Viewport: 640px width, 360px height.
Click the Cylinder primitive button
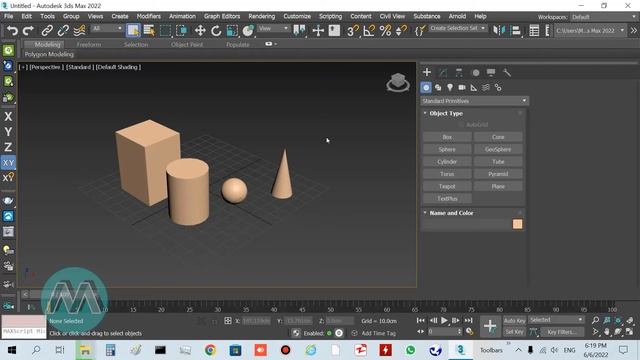coord(447,162)
